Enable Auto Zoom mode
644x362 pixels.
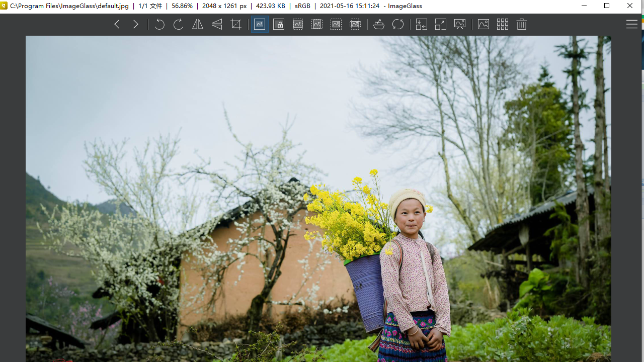coord(260,24)
